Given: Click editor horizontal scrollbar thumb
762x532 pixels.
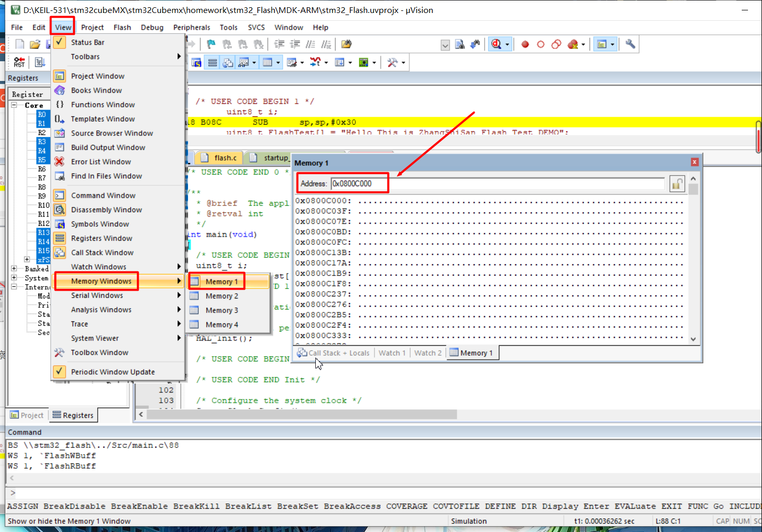Looking at the screenshot, I should pyautogui.click(x=302, y=415).
